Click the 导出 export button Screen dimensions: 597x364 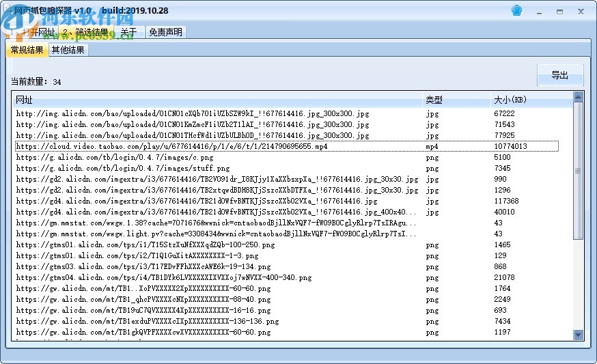click(559, 75)
